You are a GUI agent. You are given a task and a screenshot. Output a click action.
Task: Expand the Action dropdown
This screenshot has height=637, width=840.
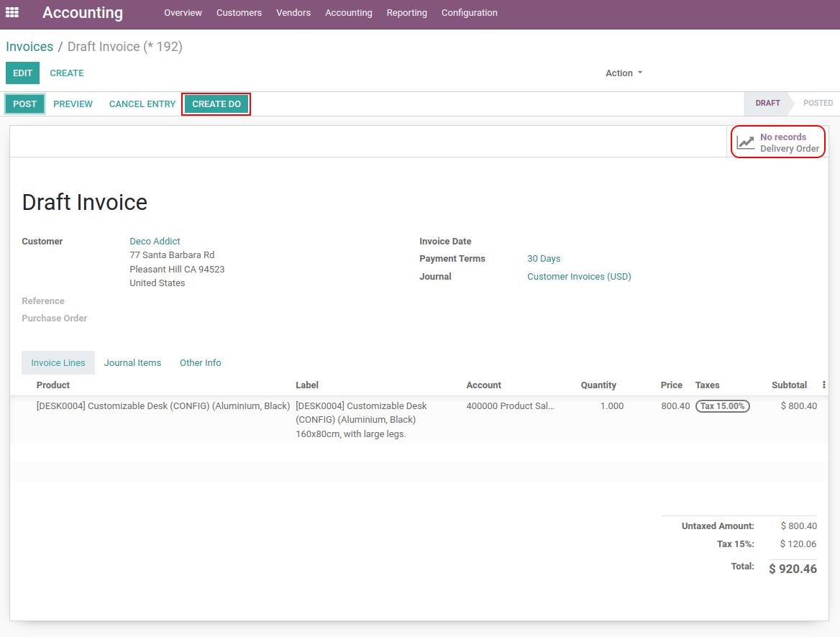click(624, 73)
